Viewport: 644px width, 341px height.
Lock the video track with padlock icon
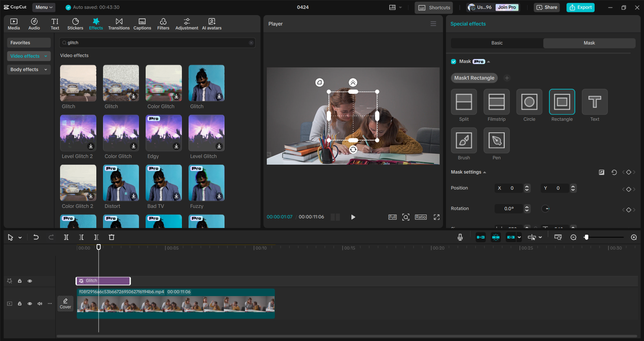(x=19, y=303)
